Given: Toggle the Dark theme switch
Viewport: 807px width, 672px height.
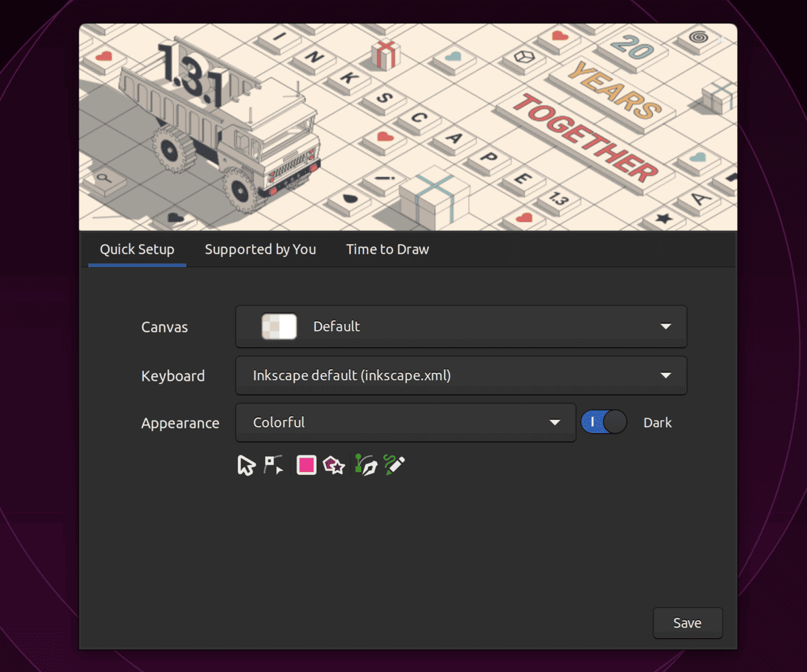Looking at the screenshot, I should 603,422.
